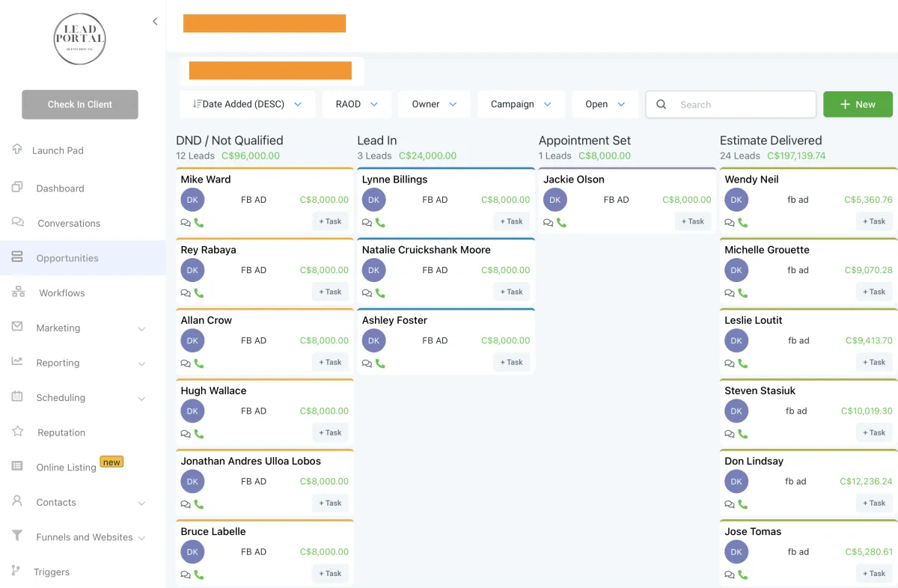Click the Scheduling calendar icon
Image resolution: width=898 pixels, height=588 pixels.
pos(17,396)
